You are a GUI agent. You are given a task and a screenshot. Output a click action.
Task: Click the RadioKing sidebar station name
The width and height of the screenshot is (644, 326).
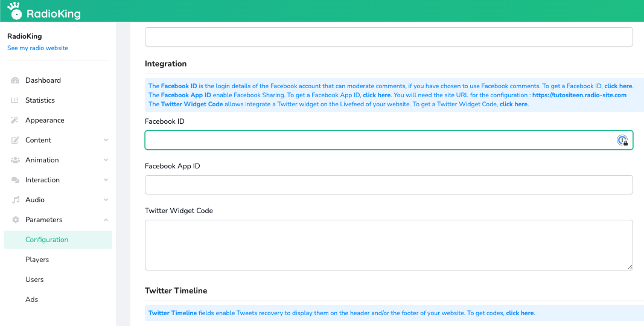click(x=25, y=36)
